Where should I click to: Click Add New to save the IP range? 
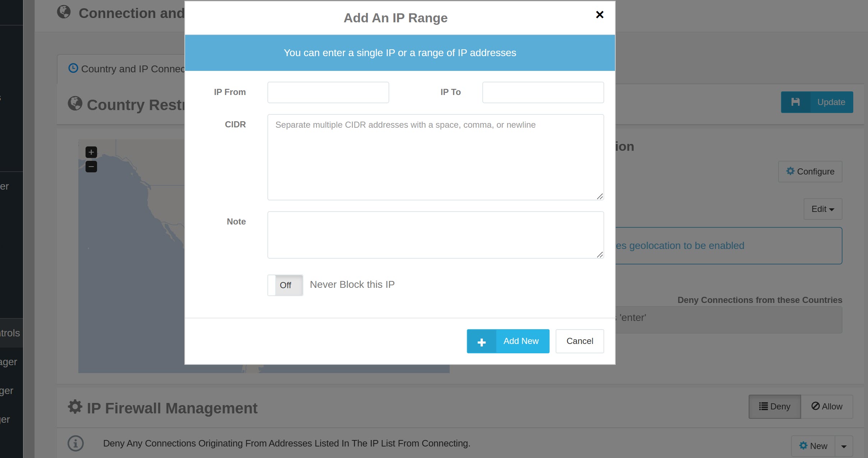click(521, 341)
